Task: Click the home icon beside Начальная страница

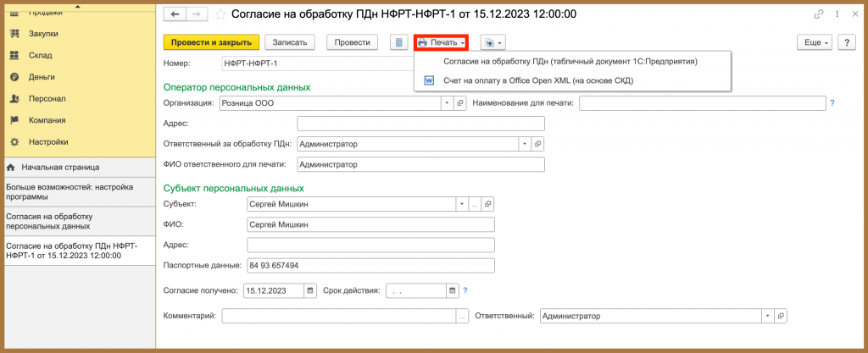Action: click(10, 167)
